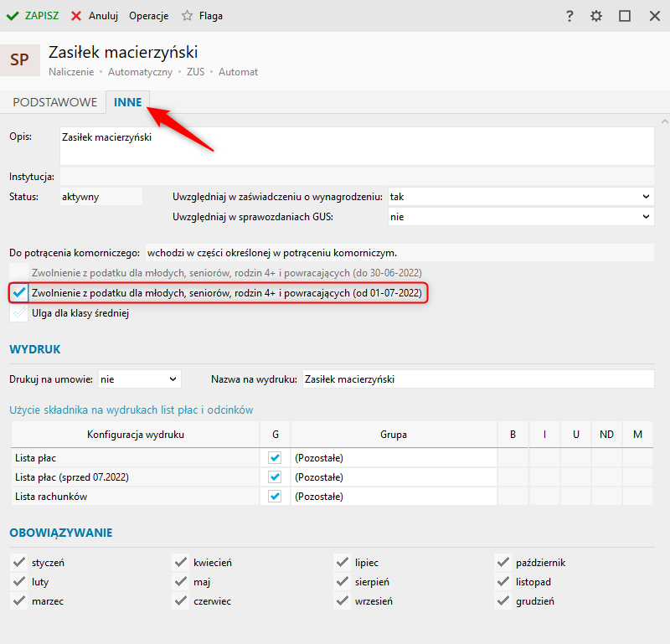Click the scroll up arrow at right edge
Image resolution: width=670 pixels, height=644 pixels.
[x=664, y=121]
